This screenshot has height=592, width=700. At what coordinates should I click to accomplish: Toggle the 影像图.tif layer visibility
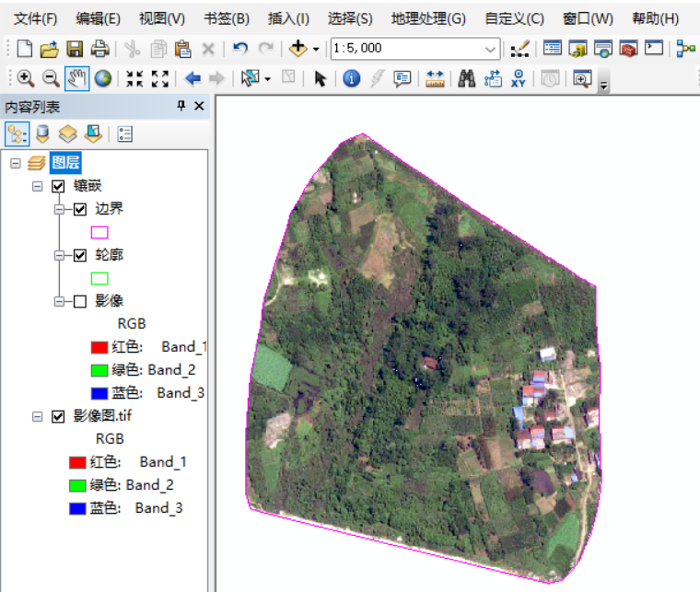[x=59, y=416]
